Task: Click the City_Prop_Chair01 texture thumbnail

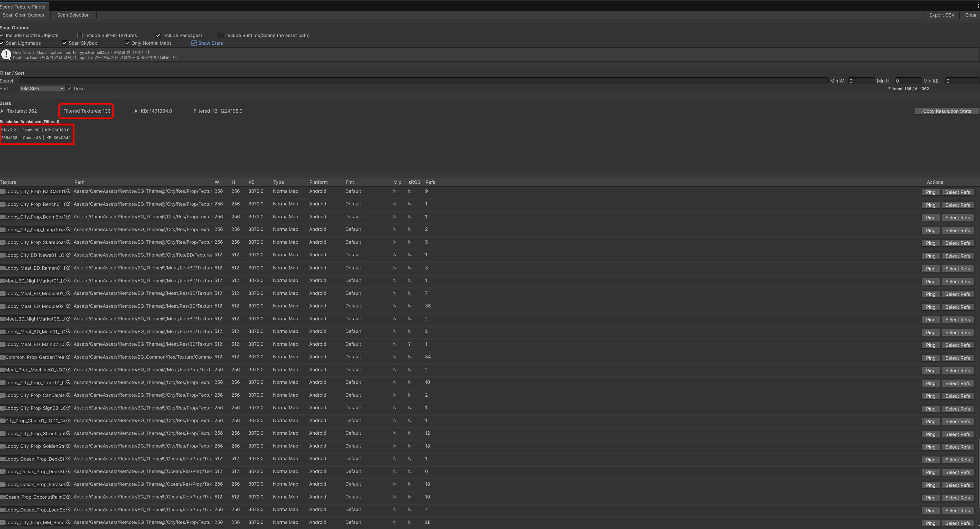Action: [2, 421]
